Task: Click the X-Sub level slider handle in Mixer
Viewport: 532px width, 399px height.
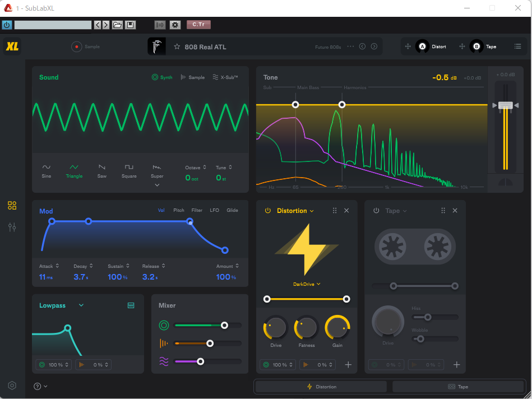Action: pos(201,361)
